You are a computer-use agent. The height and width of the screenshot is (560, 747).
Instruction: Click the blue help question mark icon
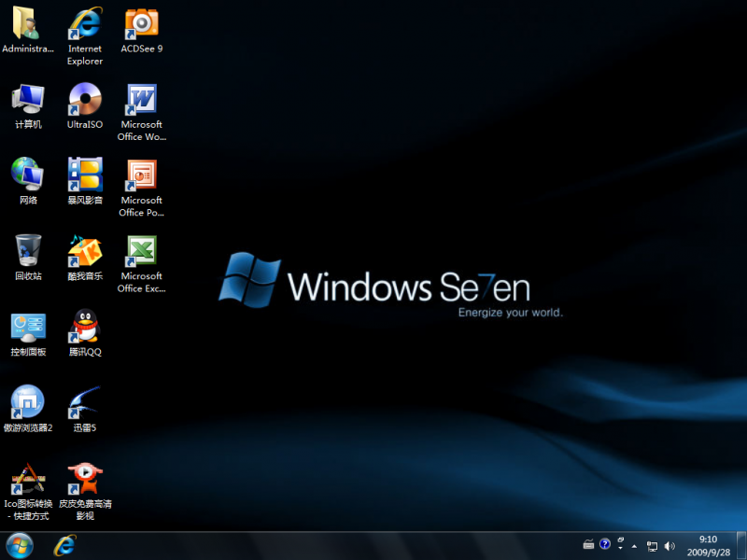click(x=605, y=544)
